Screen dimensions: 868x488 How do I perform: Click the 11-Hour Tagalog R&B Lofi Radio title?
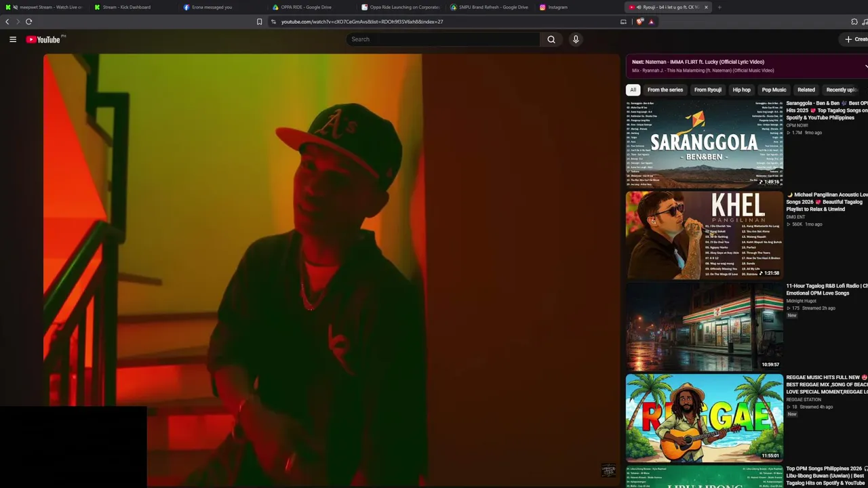[827, 289]
